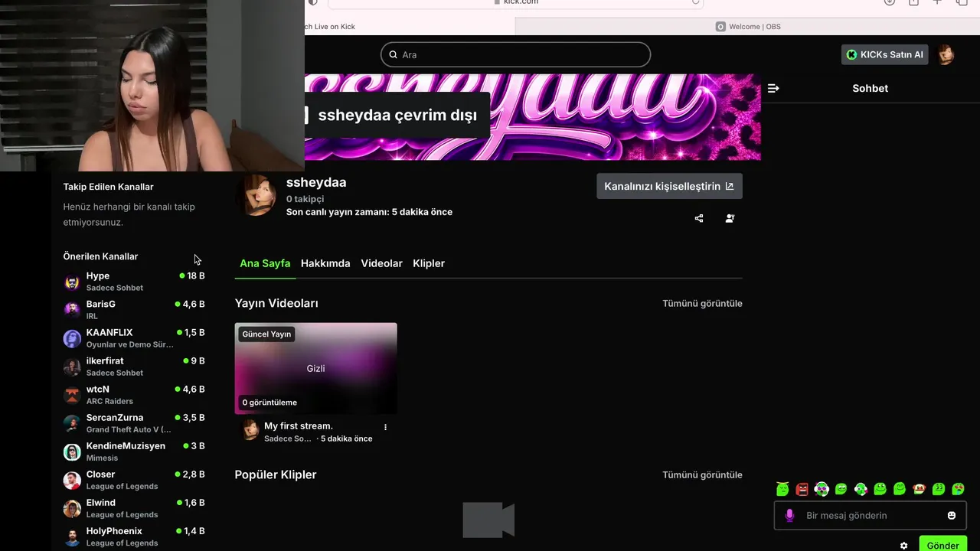980x551 pixels.
Task: Click the Sadece So… category under the video
Action: pyautogui.click(x=288, y=439)
